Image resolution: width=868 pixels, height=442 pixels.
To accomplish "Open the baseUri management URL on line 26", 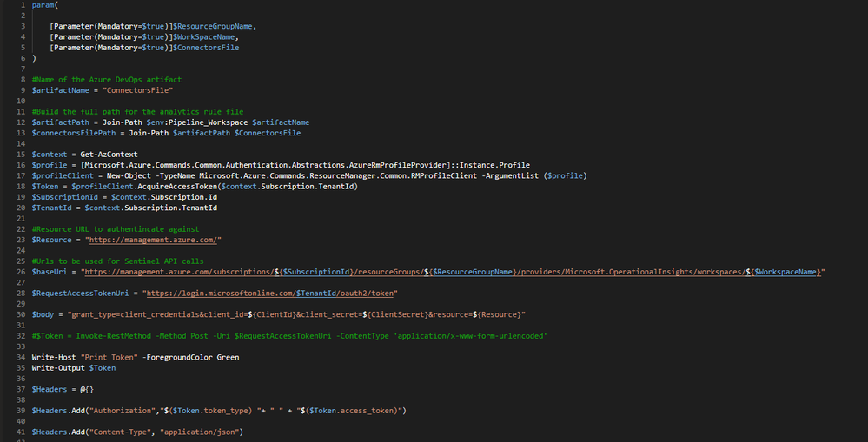I will tap(453, 272).
